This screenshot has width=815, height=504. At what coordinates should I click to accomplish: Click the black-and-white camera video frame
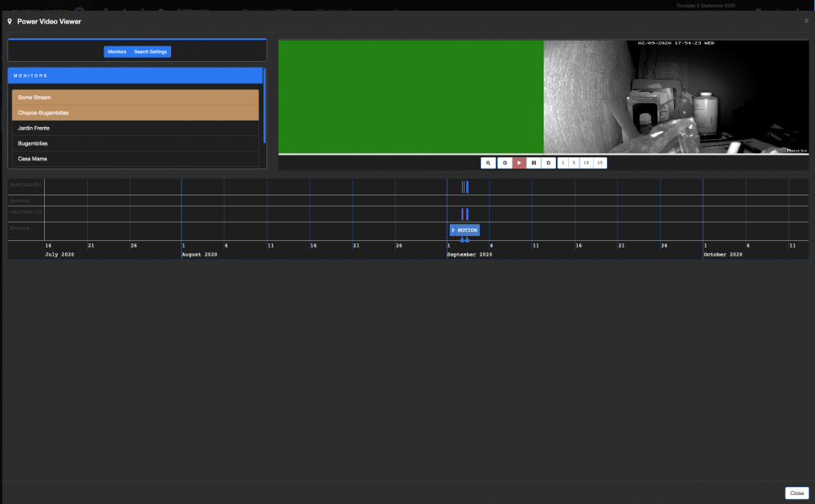tap(676, 97)
